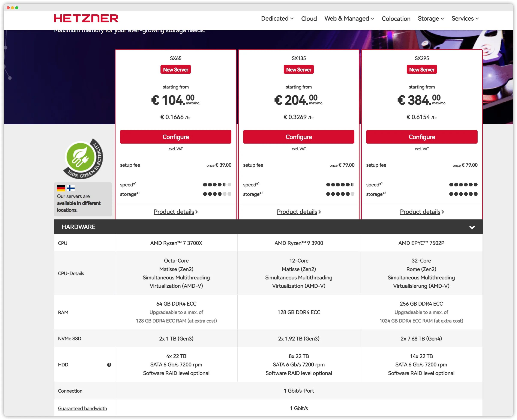The width and height of the screenshot is (517, 420).
Task: Open Product details for SX135
Action: [299, 212]
